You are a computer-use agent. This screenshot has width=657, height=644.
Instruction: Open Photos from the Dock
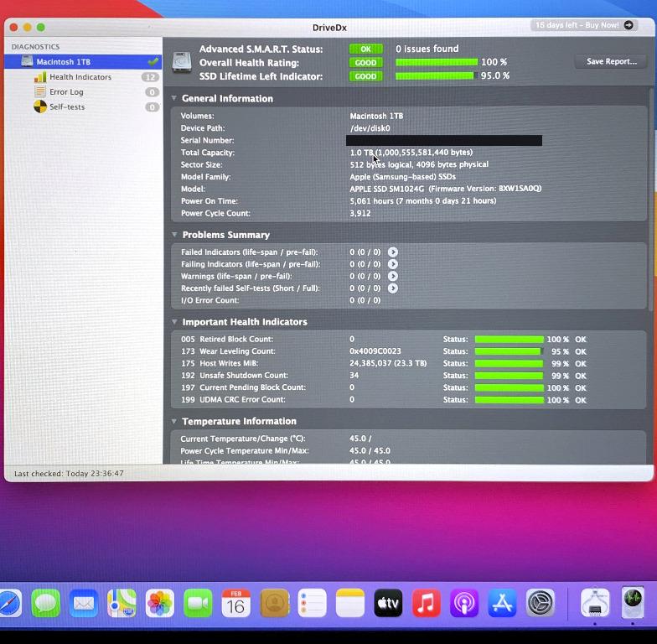pyautogui.click(x=160, y=603)
